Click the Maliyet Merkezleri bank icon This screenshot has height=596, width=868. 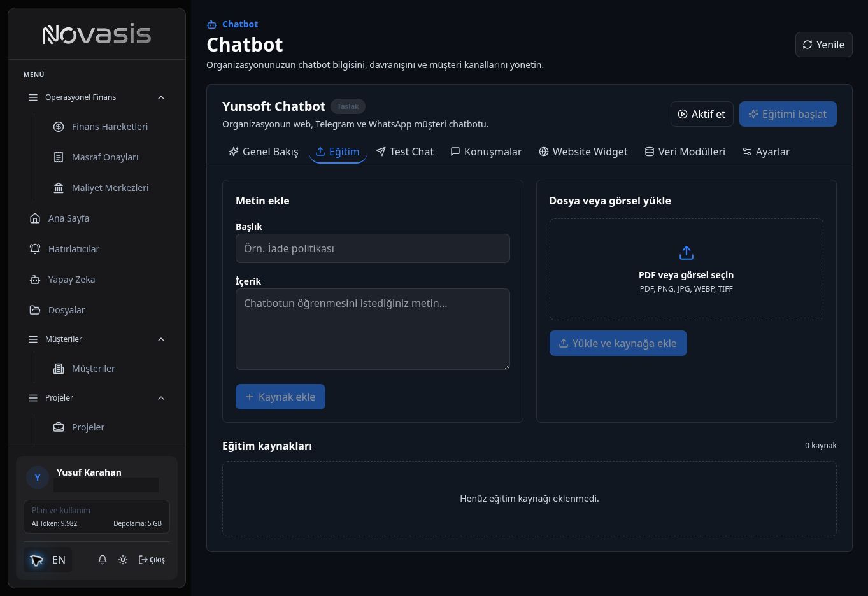(x=59, y=188)
